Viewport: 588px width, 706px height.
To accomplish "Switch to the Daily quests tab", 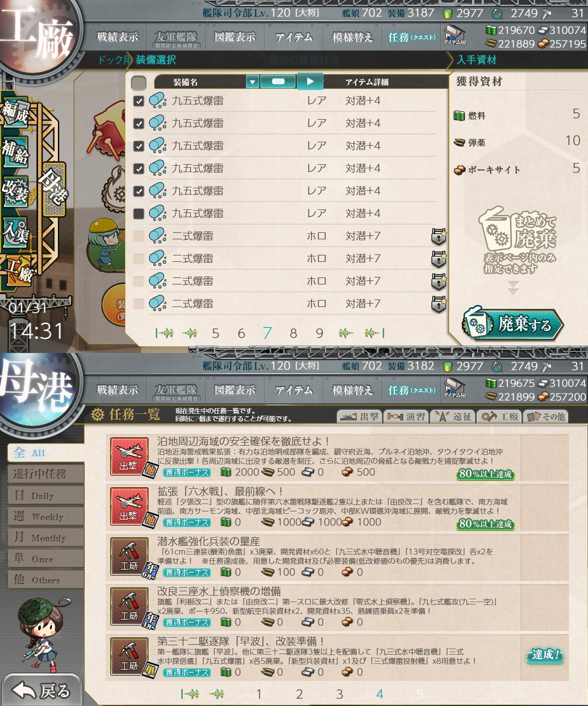I will tap(46, 495).
